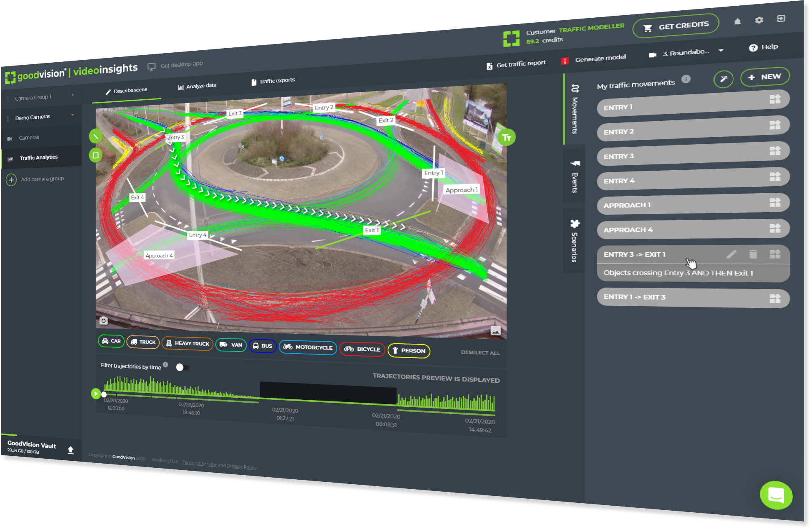Open the settings gear icon
This screenshot has width=812, height=530.
point(759,20)
